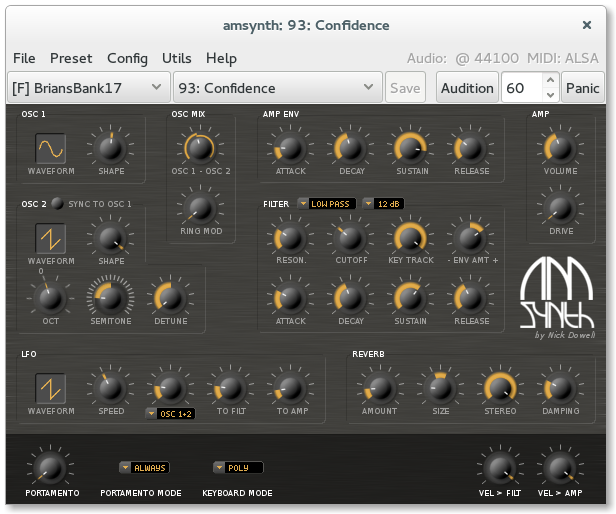This screenshot has height=514, width=616.
Task: Open the BriansBank17 bank dropdown
Action: [x=89, y=88]
